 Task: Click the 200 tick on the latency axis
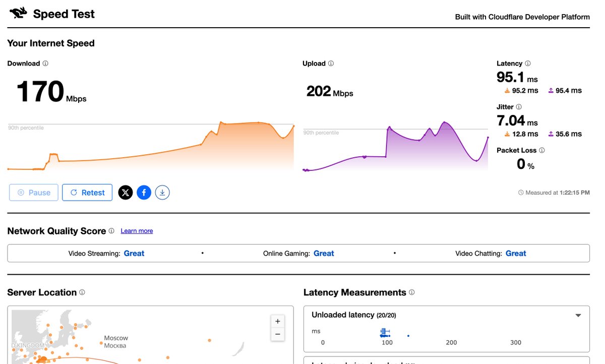pos(451,343)
